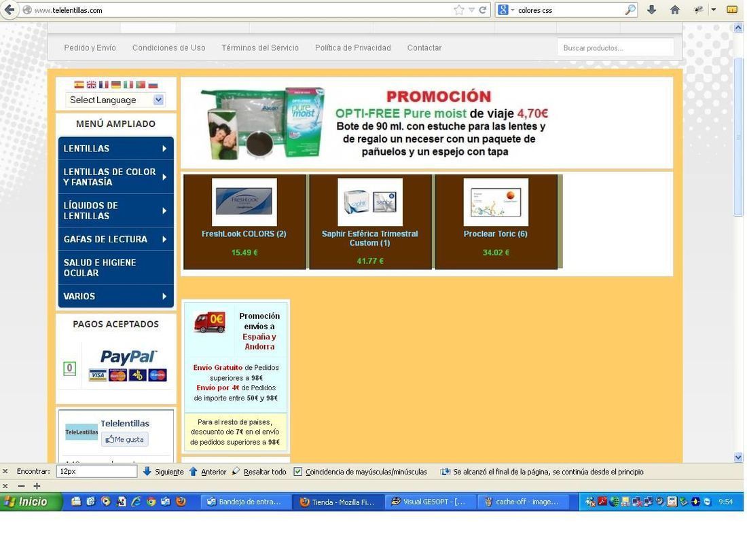The height and width of the screenshot is (560, 747).
Task: Toggle Resaltar todo highlighting
Action: click(x=259, y=472)
